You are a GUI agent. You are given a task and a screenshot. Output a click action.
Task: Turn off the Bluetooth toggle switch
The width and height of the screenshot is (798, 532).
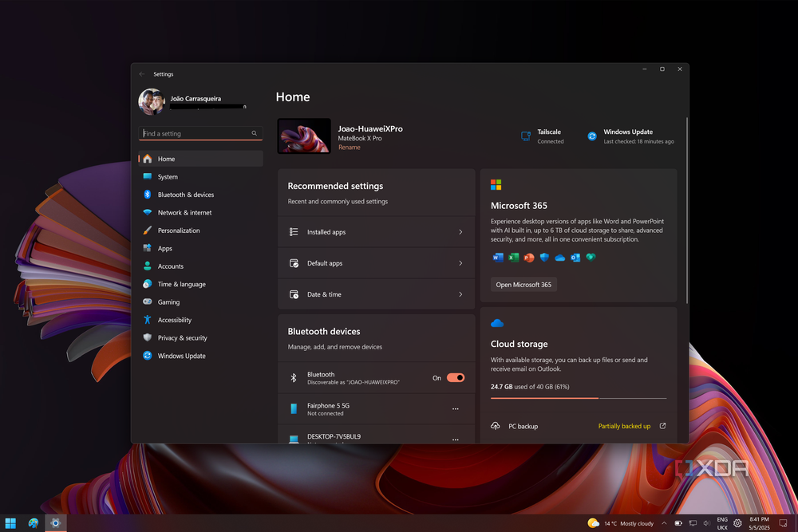pyautogui.click(x=456, y=377)
